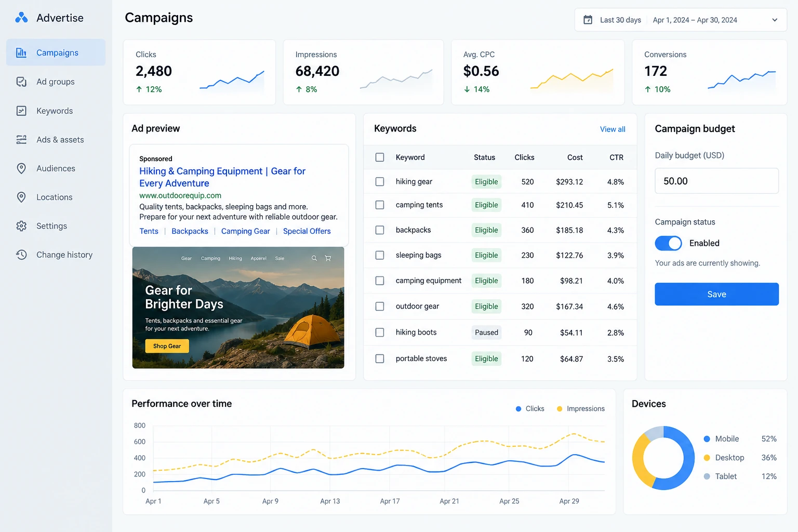Click the ad landing page image

coord(238,308)
